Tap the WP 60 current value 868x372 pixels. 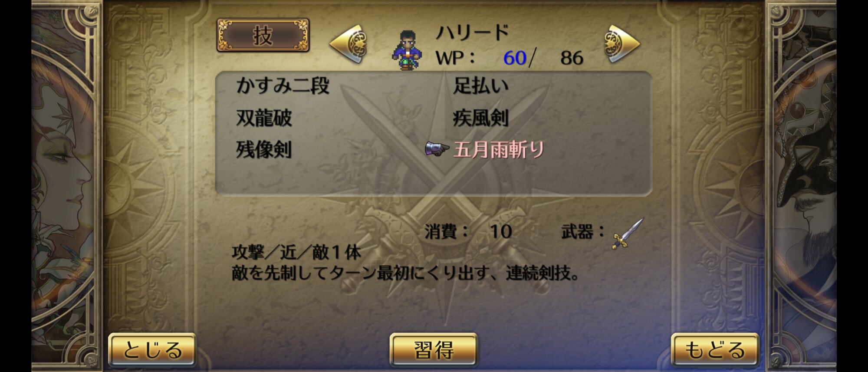515,58
